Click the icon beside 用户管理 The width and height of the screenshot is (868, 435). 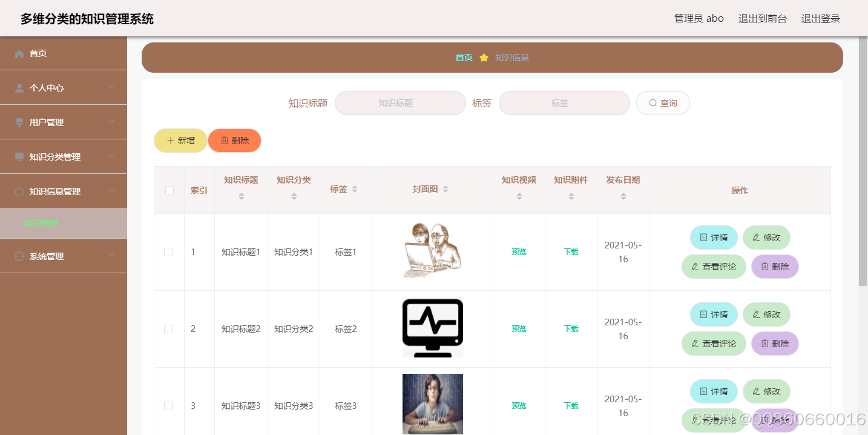click(19, 122)
